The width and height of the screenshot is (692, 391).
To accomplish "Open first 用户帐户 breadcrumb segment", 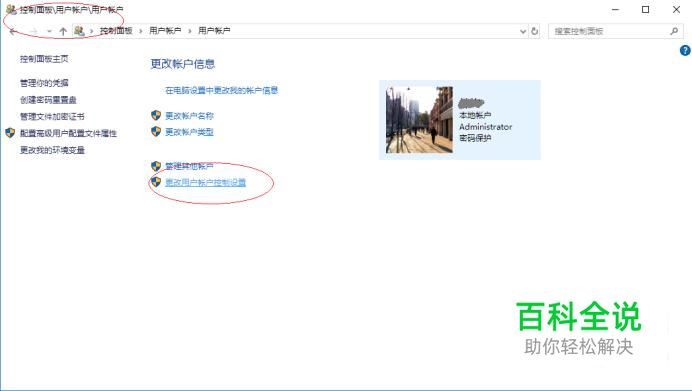I will [x=165, y=30].
